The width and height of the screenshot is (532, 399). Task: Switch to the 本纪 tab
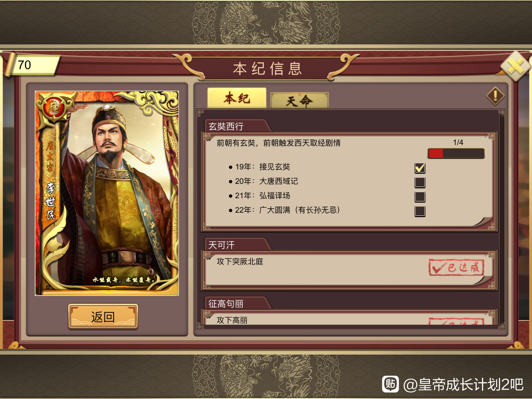tap(237, 98)
